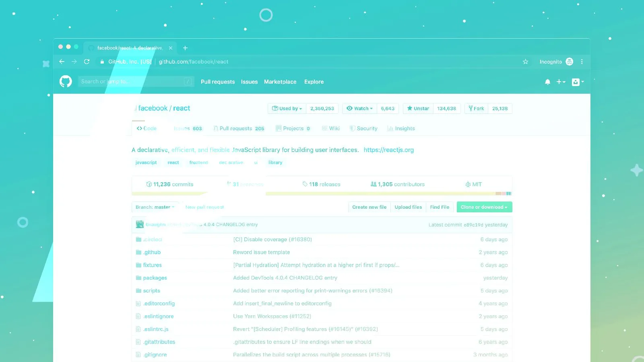This screenshot has width=644, height=362.
Task: Open the Incognito profile icon
Action: click(569, 62)
